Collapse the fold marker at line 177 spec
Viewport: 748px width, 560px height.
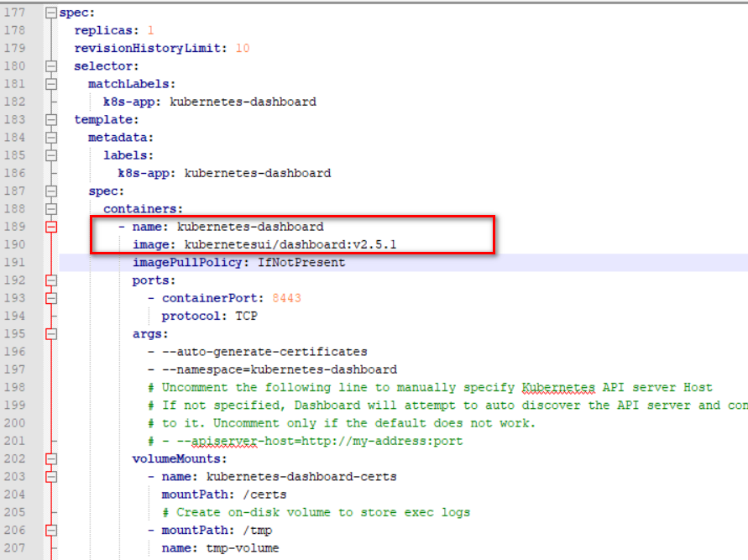click(51, 13)
